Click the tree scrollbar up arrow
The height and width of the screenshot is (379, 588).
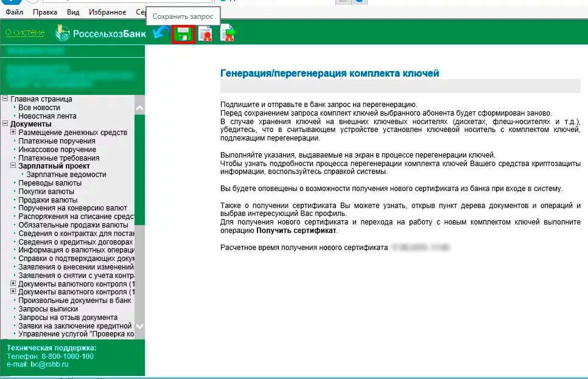(139, 108)
